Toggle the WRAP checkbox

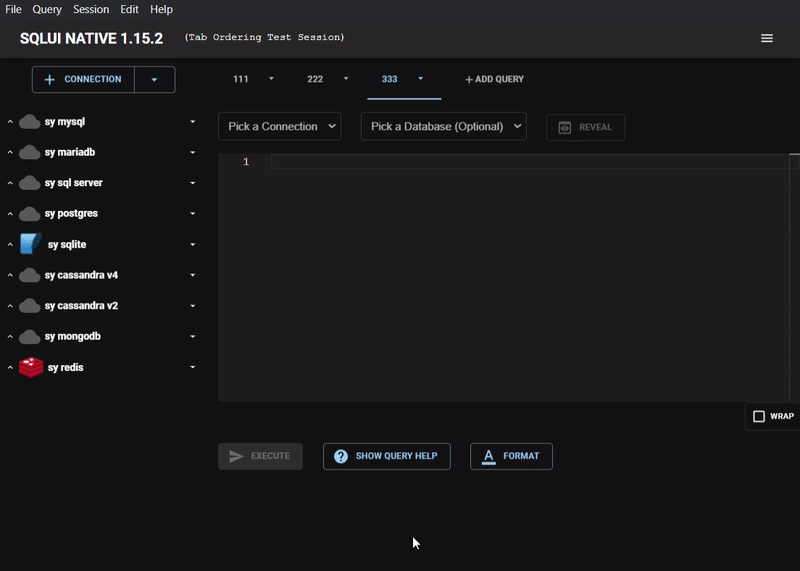click(759, 416)
